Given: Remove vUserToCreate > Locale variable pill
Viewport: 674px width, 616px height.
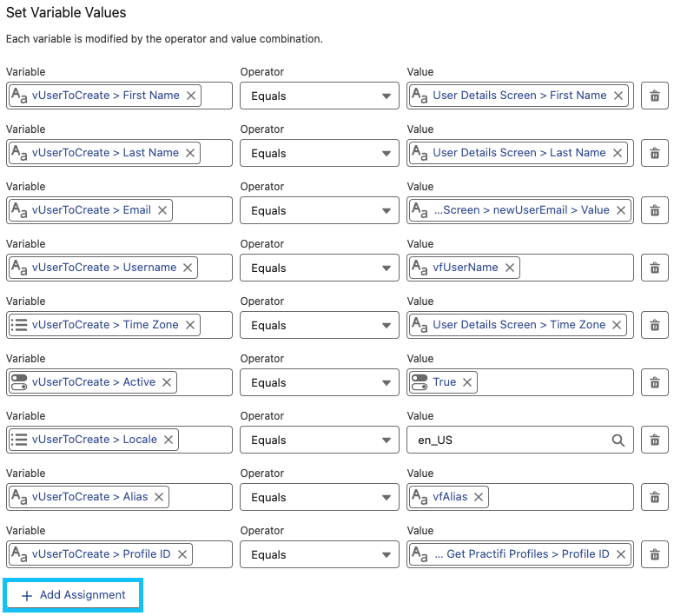Looking at the screenshot, I should [168, 440].
